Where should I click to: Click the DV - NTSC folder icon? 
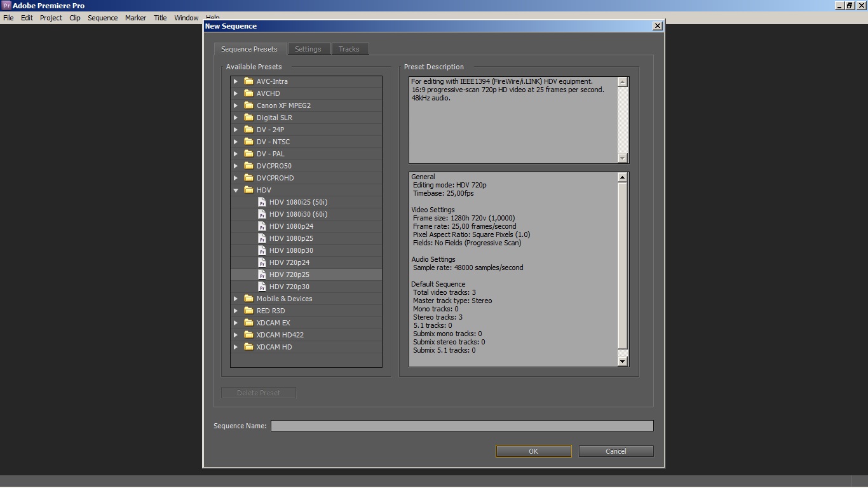tap(248, 142)
